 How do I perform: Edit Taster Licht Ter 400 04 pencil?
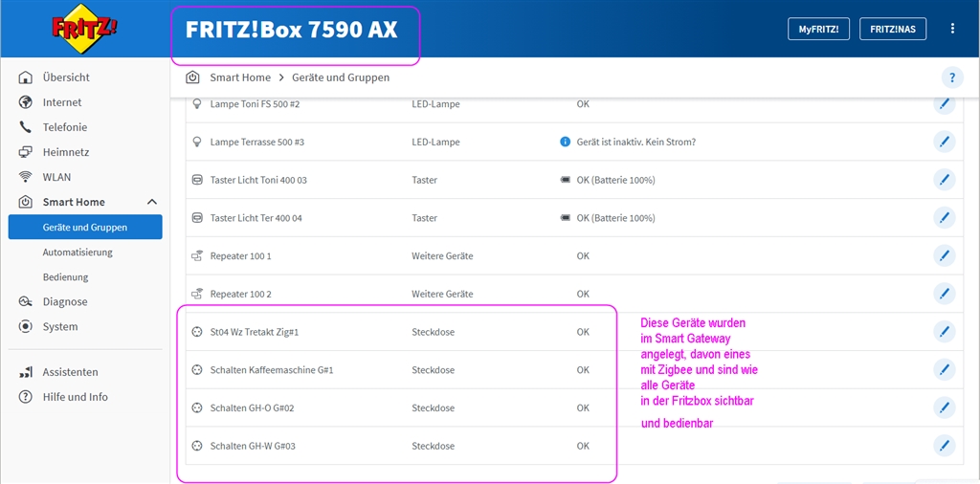pos(945,218)
